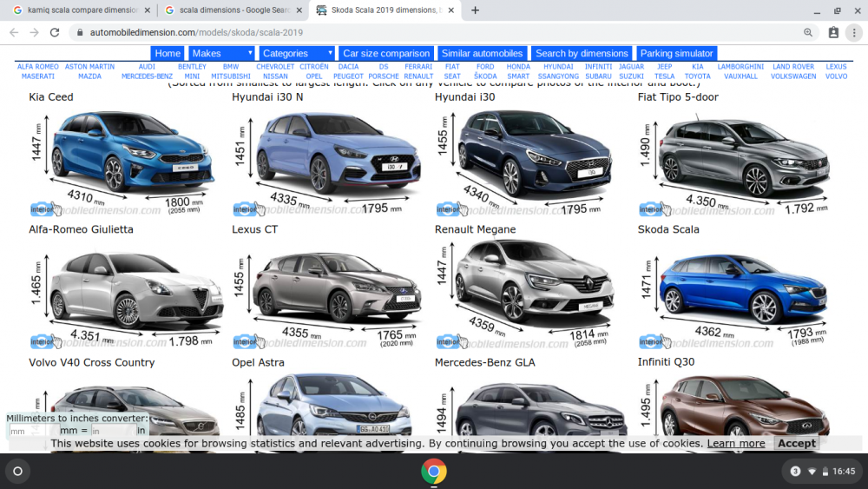Select the Fiat Tipo 5-door car image
The width and height of the screenshot is (868, 489).
coord(744,156)
